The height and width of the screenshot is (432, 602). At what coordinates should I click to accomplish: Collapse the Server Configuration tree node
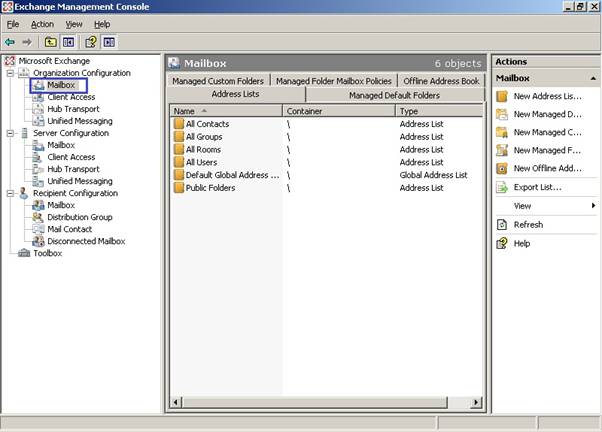[x=10, y=133]
